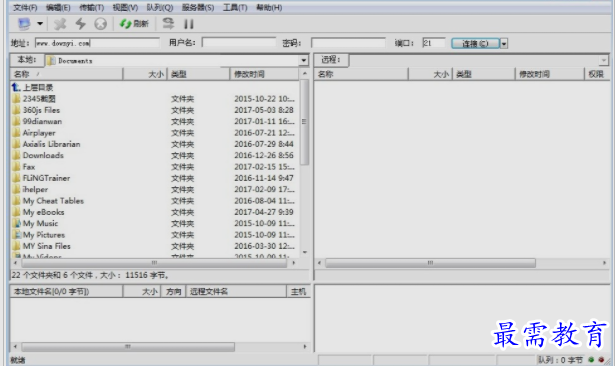Expand the site manager dropdown arrow
615x366 pixels.
pos(40,24)
